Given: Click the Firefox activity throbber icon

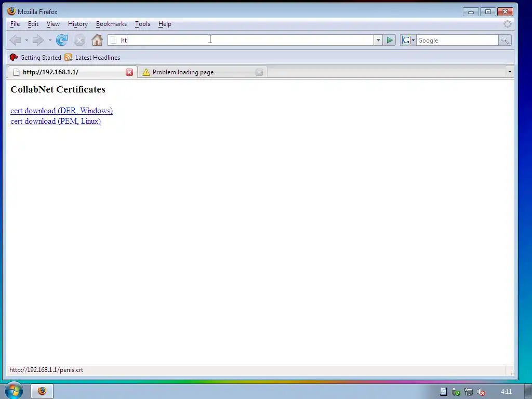Looking at the screenshot, I should pyautogui.click(x=508, y=24).
